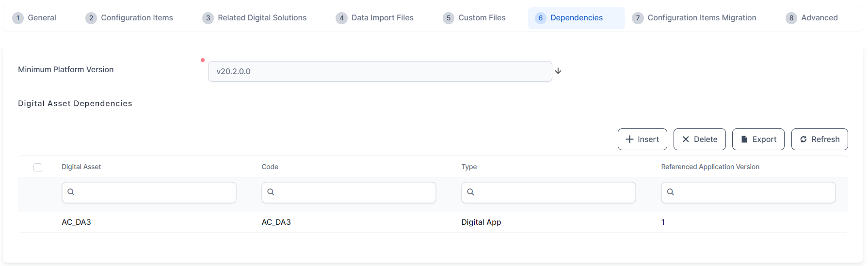The height and width of the screenshot is (266, 868).
Task: Export the dependencies list
Action: (x=758, y=140)
